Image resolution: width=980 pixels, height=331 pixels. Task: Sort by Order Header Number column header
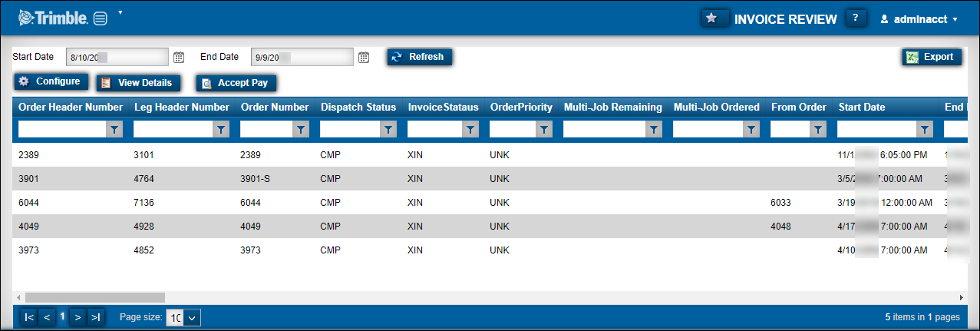[x=71, y=108]
